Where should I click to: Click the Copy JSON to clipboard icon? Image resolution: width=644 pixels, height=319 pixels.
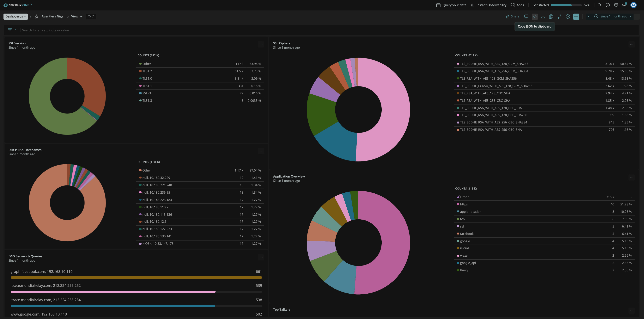(x=534, y=16)
